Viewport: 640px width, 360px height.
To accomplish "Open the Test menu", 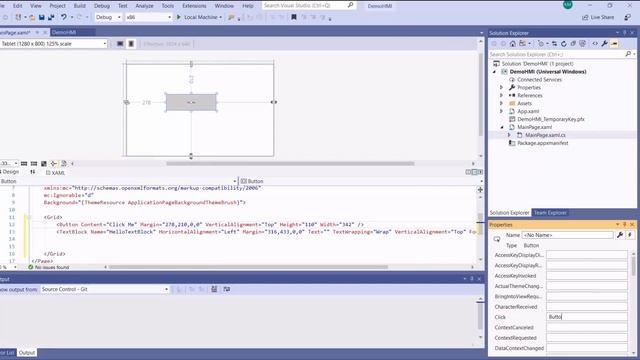I will [x=122, y=6].
